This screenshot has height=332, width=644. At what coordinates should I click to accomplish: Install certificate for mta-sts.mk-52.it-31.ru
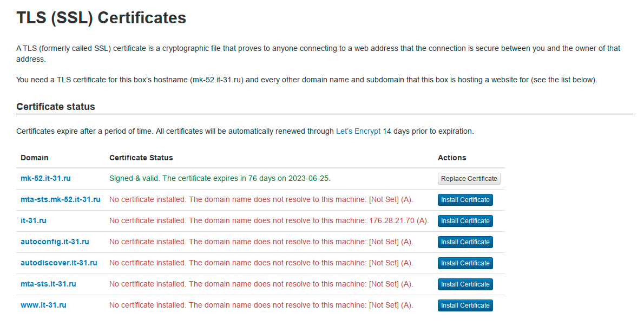[465, 200]
